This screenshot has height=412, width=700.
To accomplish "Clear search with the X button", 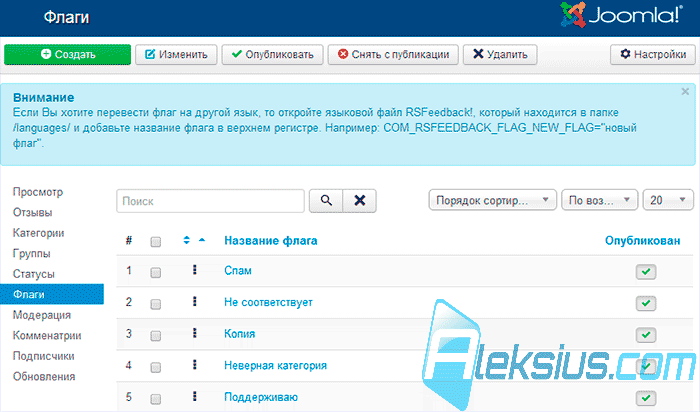I will [359, 201].
